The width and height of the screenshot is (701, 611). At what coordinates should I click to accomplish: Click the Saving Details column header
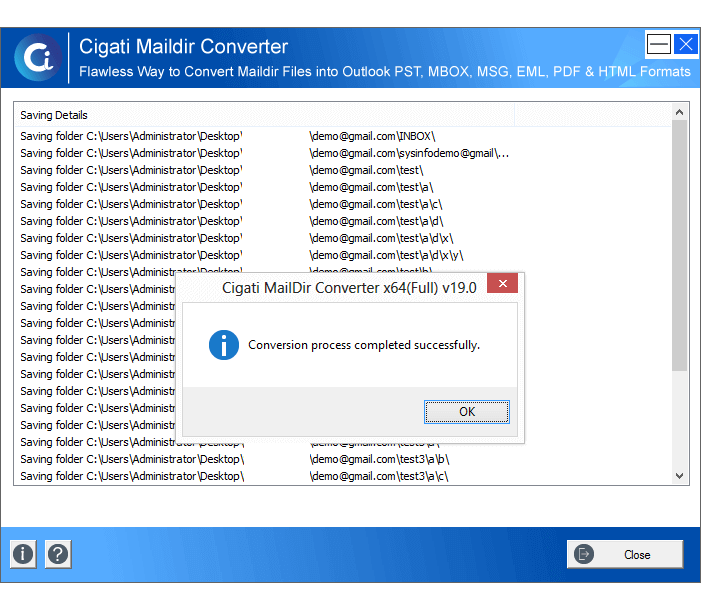pyautogui.click(x=267, y=115)
